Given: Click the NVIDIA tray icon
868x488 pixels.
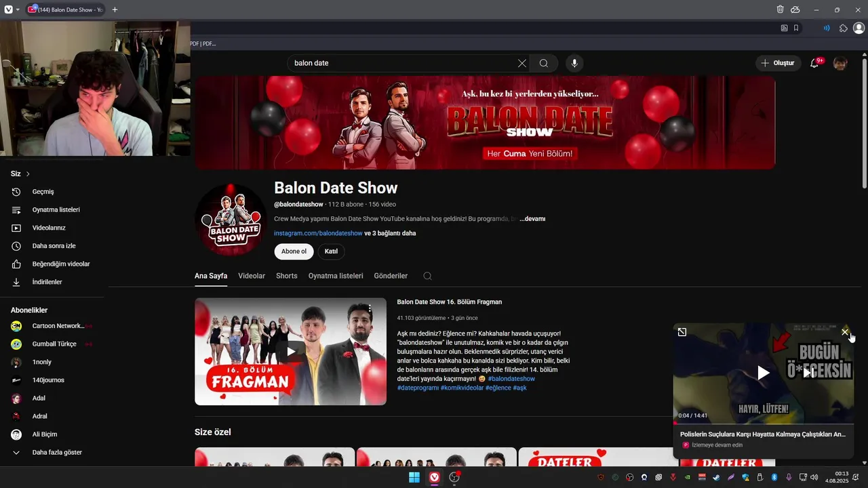Looking at the screenshot, I should (688, 477).
